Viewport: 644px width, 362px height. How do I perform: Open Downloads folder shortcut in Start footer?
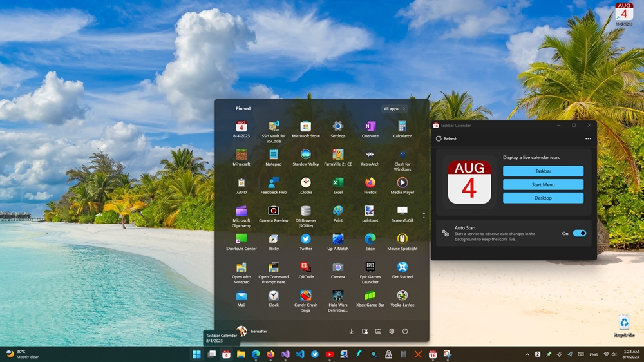click(351, 331)
